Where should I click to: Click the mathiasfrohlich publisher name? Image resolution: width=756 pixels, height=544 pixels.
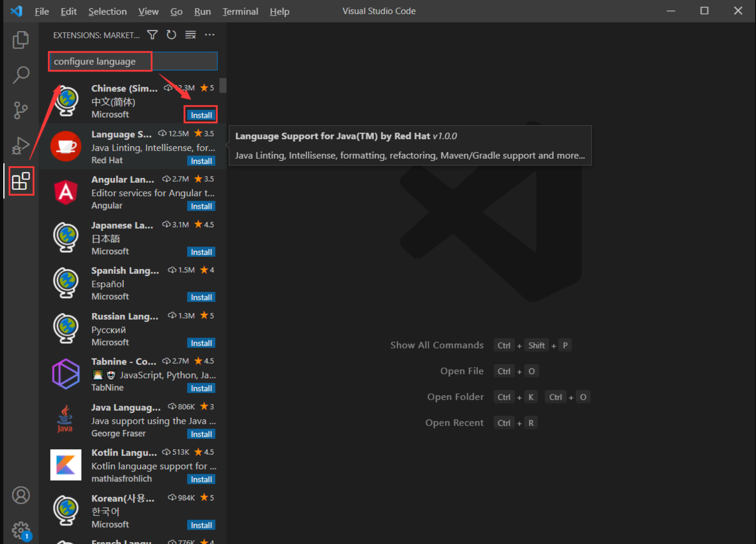point(122,479)
